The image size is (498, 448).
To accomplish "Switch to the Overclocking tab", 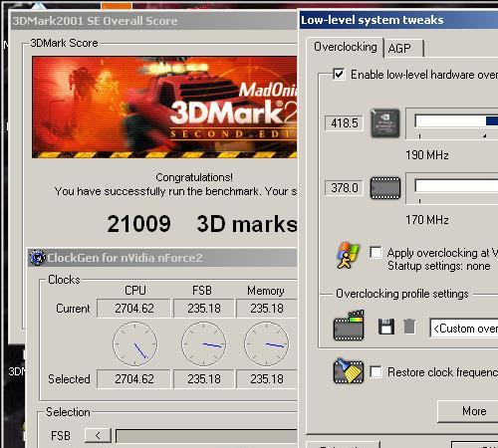I will 346,47.
